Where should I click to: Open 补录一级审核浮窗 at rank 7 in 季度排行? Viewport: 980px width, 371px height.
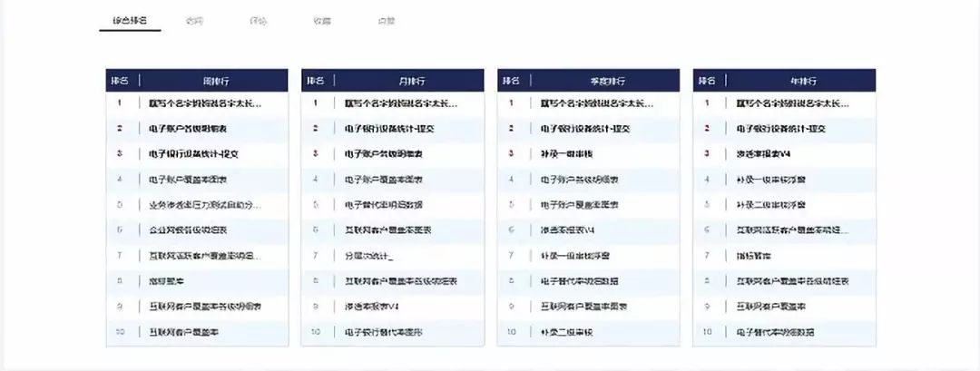click(575, 256)
